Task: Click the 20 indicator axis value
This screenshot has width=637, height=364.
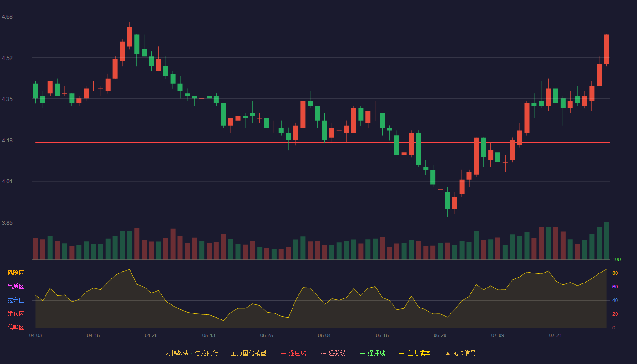Action: click(x=615, y=314)
